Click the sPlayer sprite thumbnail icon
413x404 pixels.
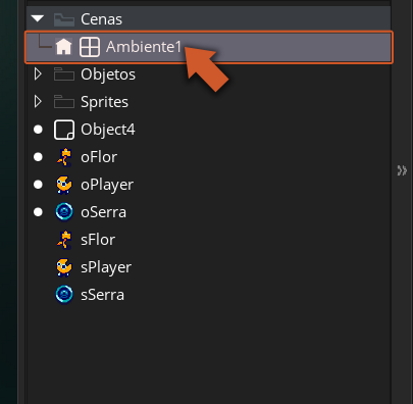tap(64, 267)
